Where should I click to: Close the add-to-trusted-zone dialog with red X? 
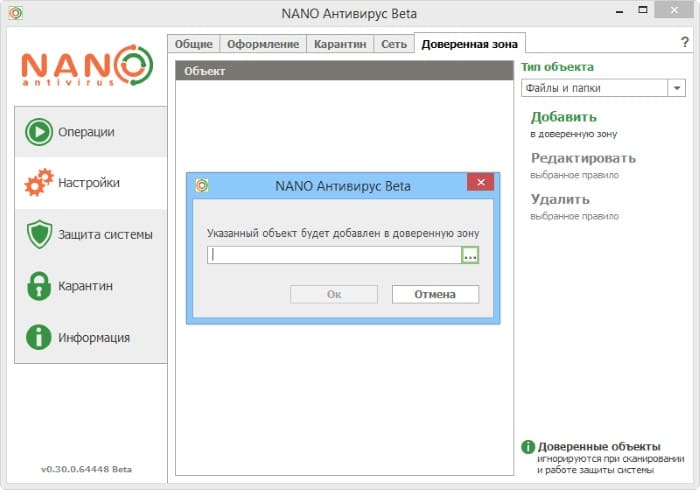(480, 182)
